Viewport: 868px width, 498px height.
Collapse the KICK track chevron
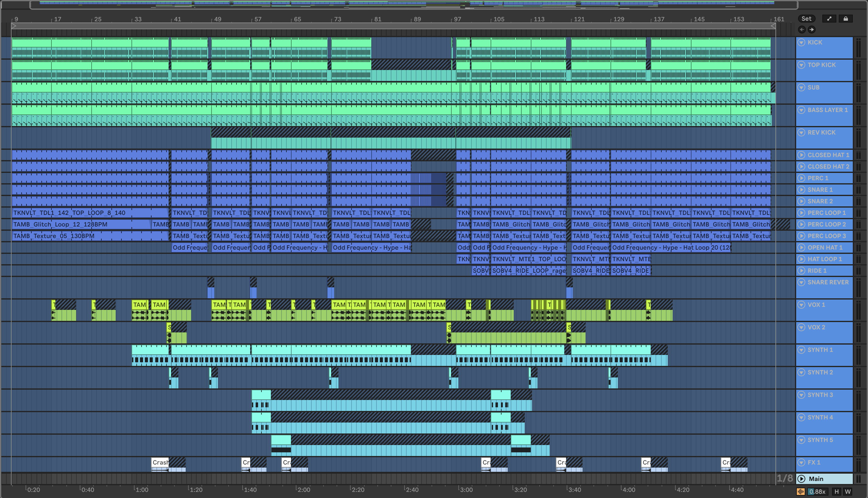point(801,42)
